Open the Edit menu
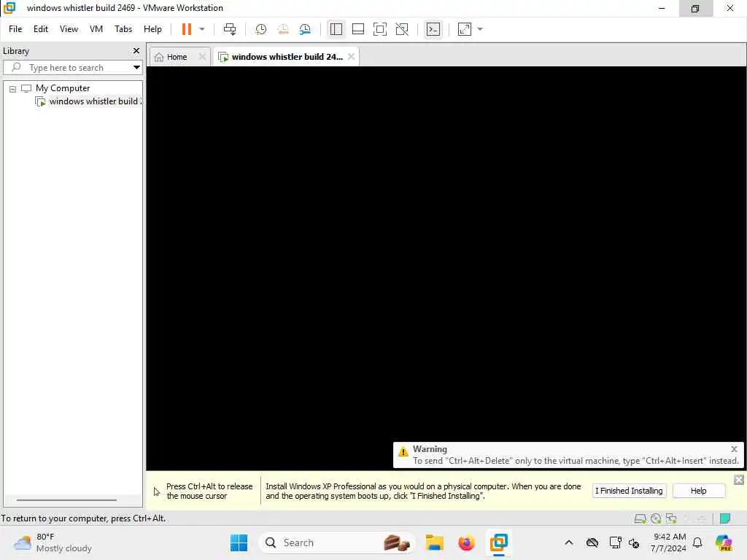The height and width of the screenshot is (560, 747). (x=41, y=29)
